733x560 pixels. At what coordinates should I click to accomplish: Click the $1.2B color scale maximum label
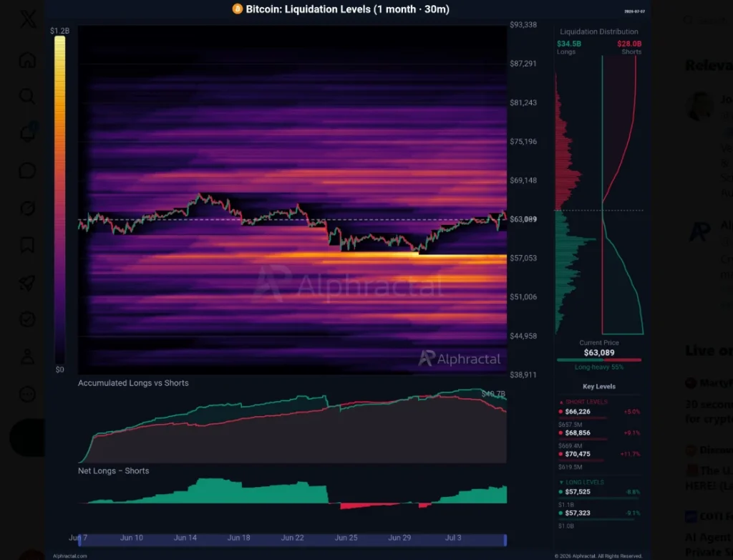tap(59, 31)
